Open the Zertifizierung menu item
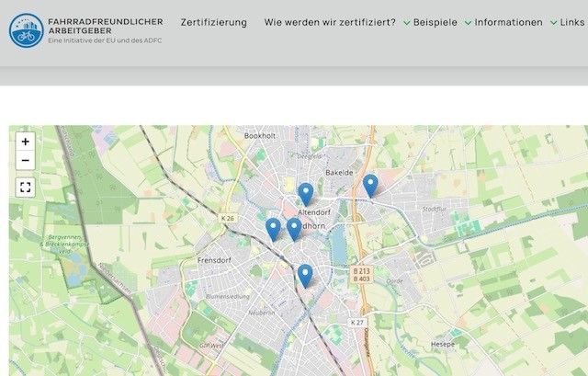 (x=213, y=23)
